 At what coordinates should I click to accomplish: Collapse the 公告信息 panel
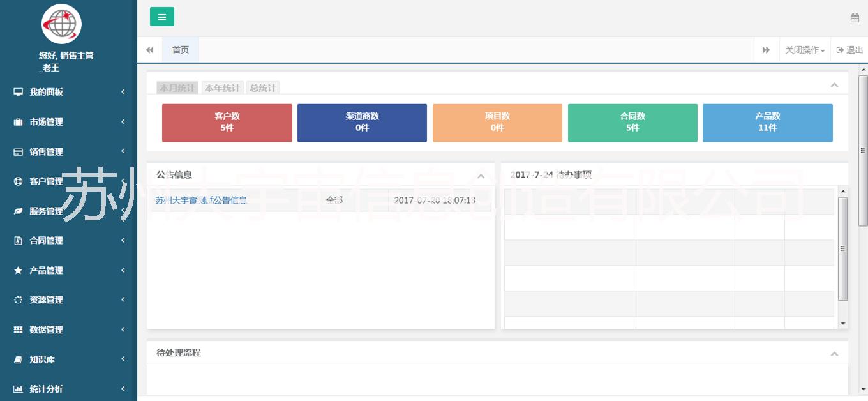click(481, 176)
